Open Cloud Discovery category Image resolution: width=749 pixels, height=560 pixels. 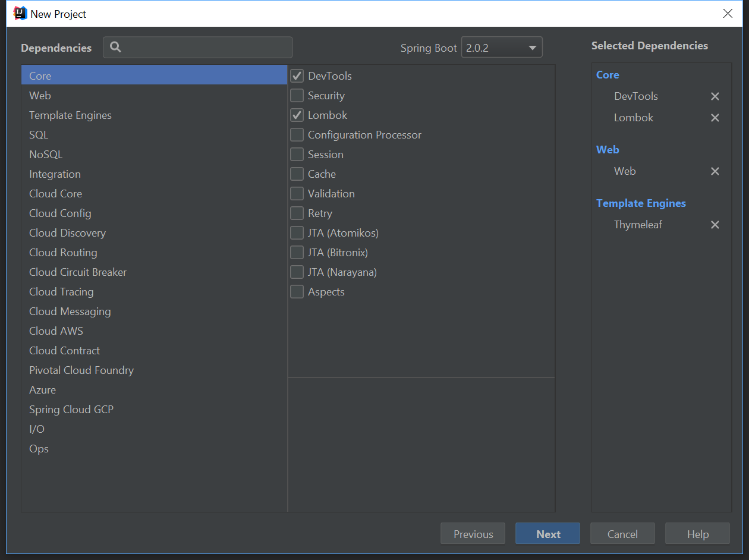point(154,233)
